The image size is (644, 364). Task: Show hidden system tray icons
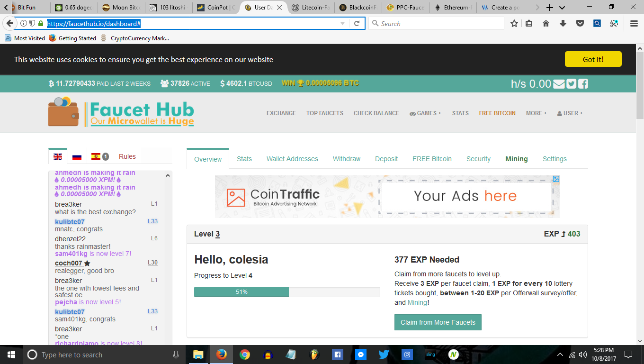tap(560, 355)
